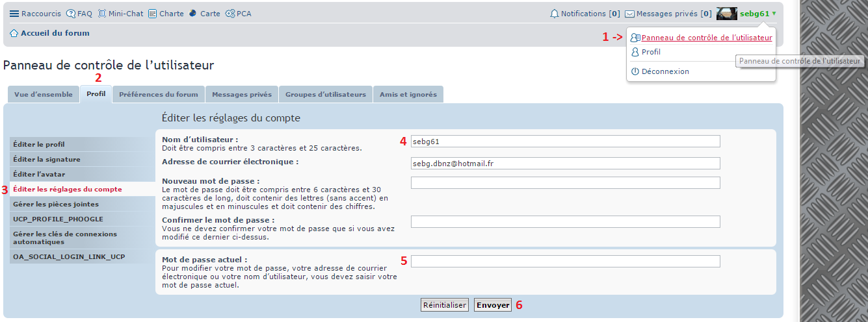Open the Vue d'ensemble tab
The image size is (868, 322).
pos(44,94)
